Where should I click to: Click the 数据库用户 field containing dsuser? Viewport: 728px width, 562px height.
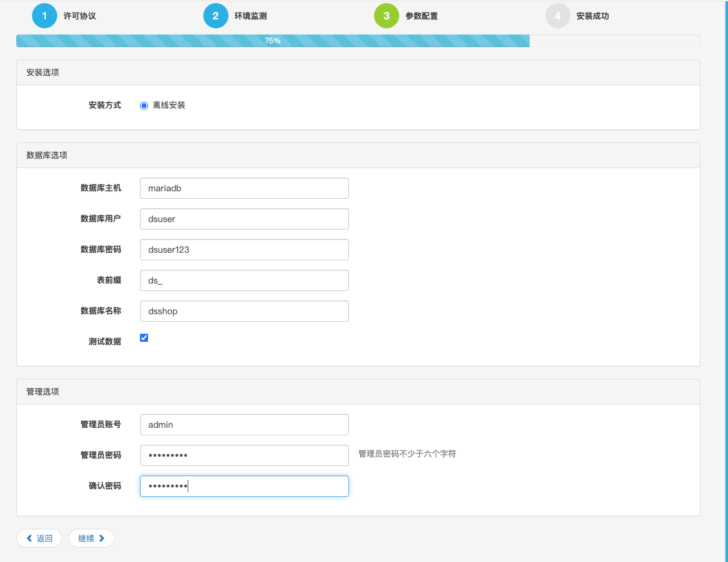(244, 219)
